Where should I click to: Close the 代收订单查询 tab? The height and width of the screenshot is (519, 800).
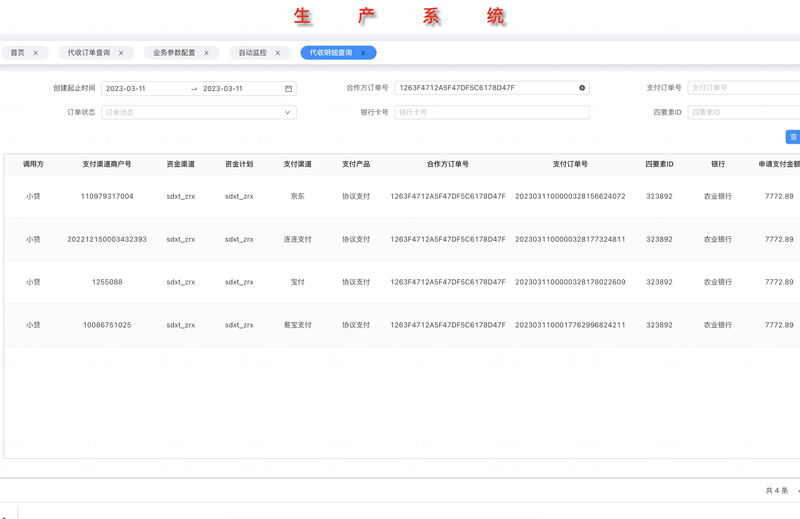pyautogui.click(x=121, y=53)
